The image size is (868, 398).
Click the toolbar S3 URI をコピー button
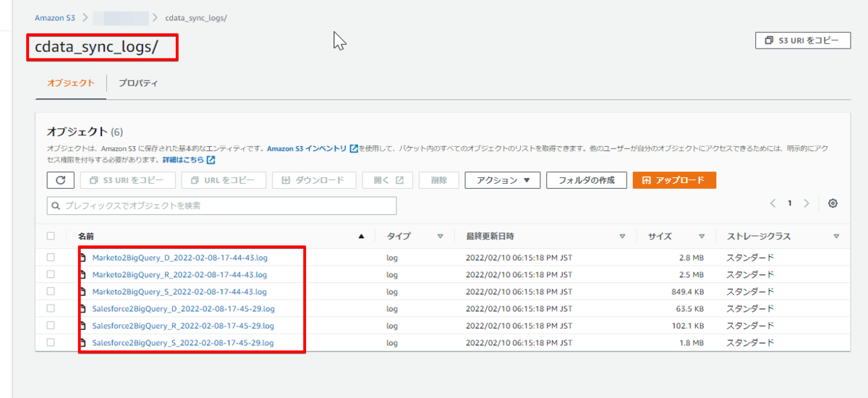point(127,180)
